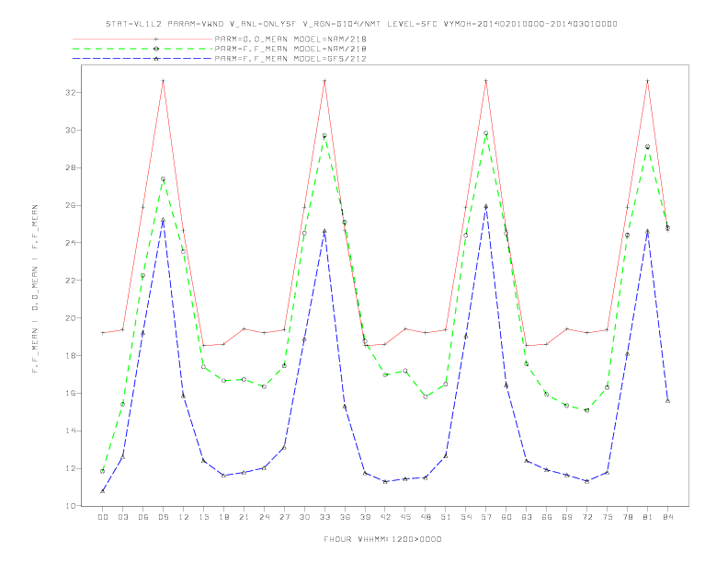Click the rotated y-axis label F.F_MEAN | O.O_MEAN
This screenshot has width=728, height=563.
[x=35, y=289]
